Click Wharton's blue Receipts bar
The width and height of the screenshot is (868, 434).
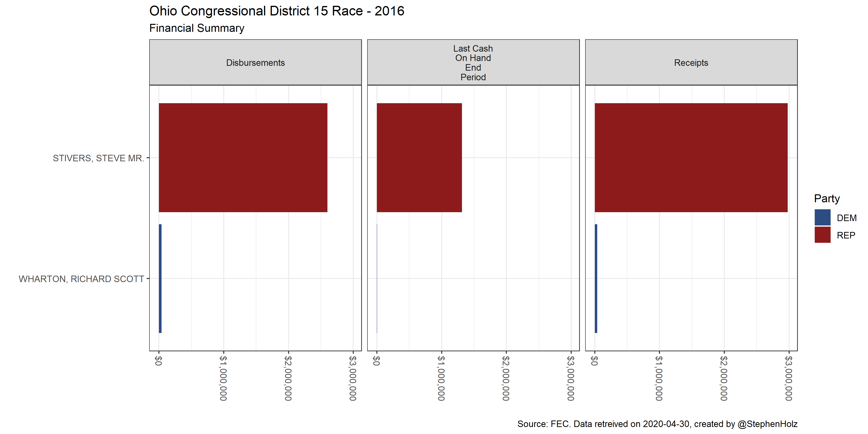coord(596,278)
